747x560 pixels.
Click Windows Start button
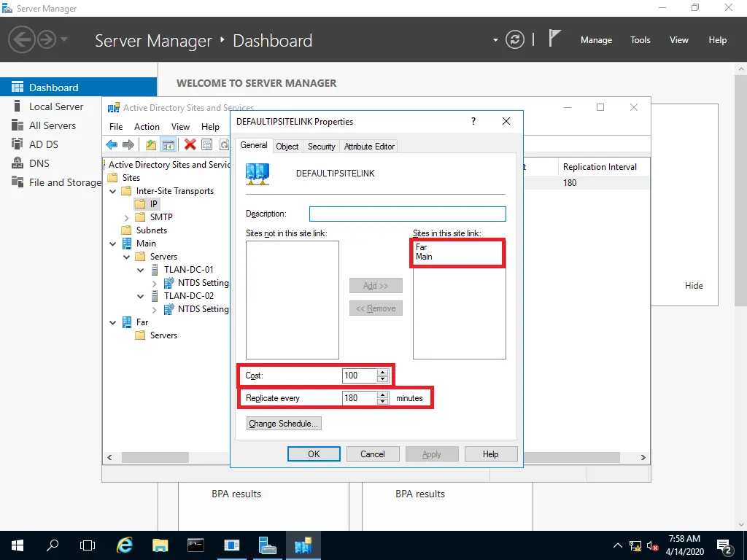click(18, 545)
